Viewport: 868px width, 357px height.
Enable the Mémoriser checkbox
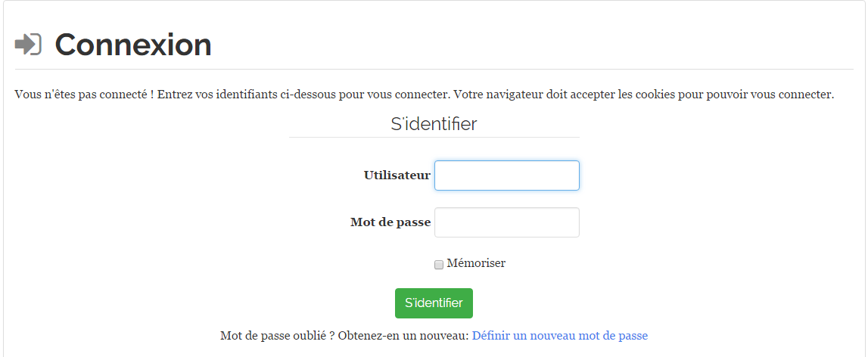[439, 265]
